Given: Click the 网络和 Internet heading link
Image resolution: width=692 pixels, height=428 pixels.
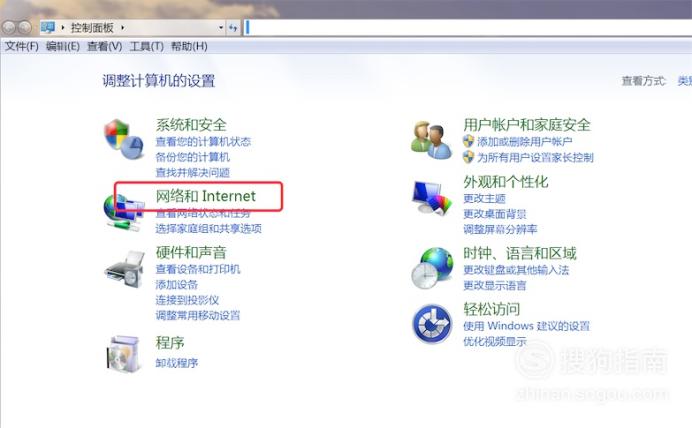Looking at the screenshot, I should (206, 196).
